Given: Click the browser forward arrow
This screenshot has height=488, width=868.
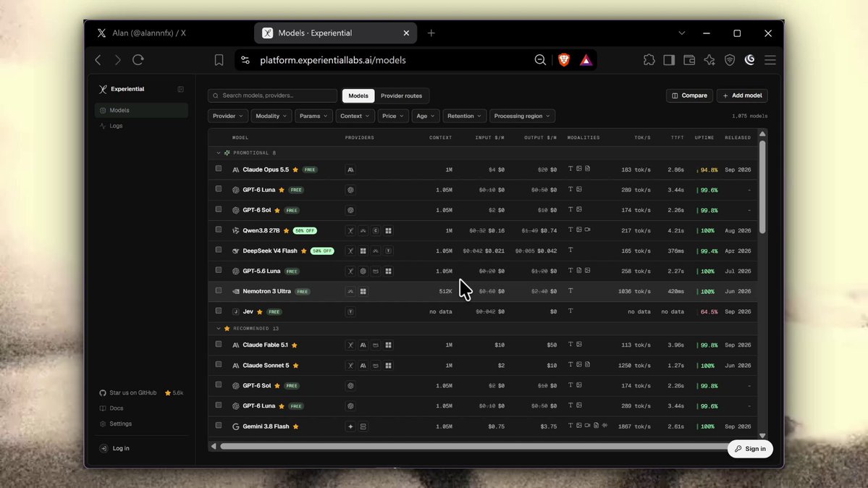Looking at the screenshot, I should (118, 60).
